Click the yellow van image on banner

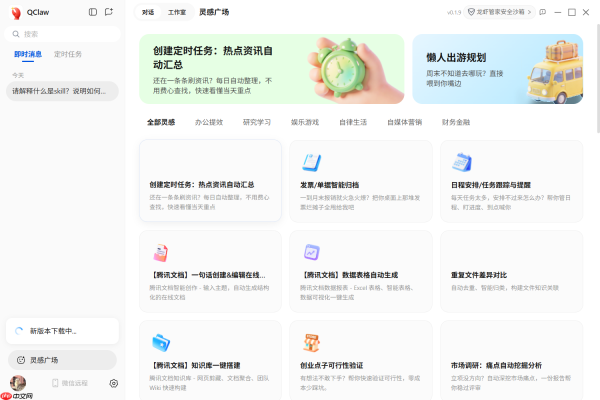(555, 73)
